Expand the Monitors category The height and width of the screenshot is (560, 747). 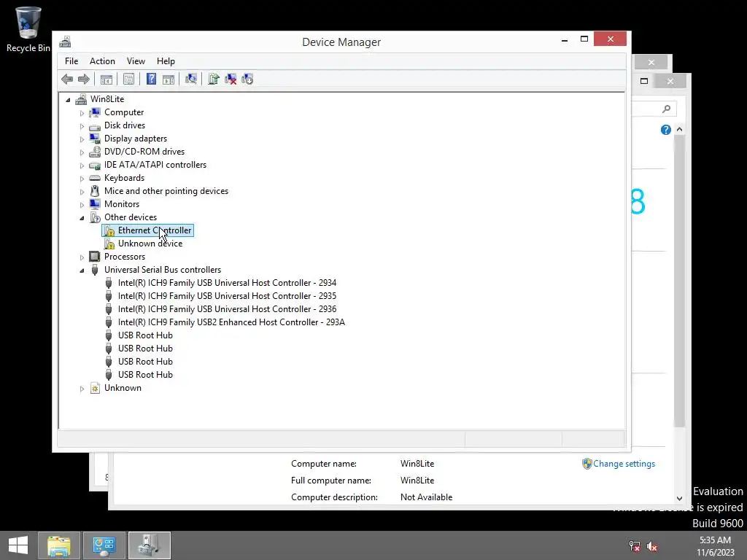click(82, 205)
